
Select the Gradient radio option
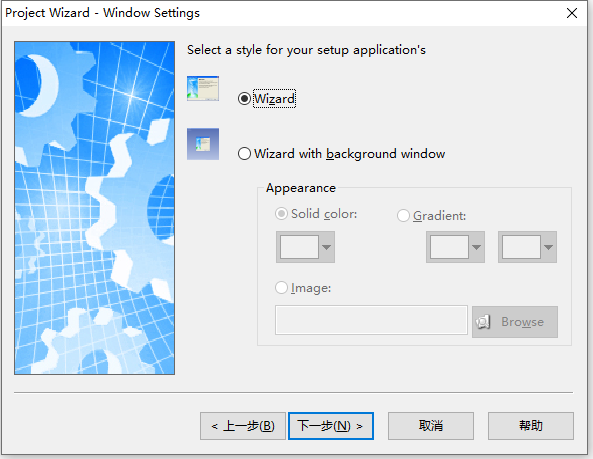tap(403, 216)
